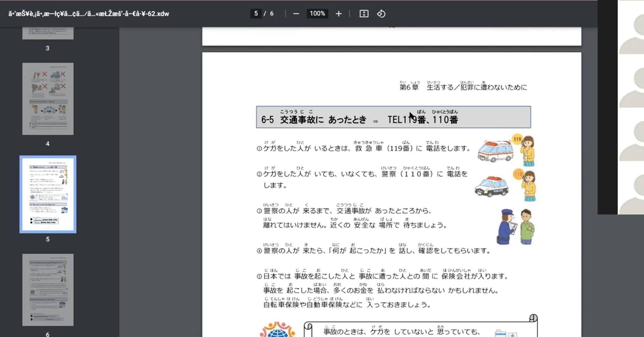The image size is (644, 337).
Task: Click the 100% zoom level field
Action: 317,14
